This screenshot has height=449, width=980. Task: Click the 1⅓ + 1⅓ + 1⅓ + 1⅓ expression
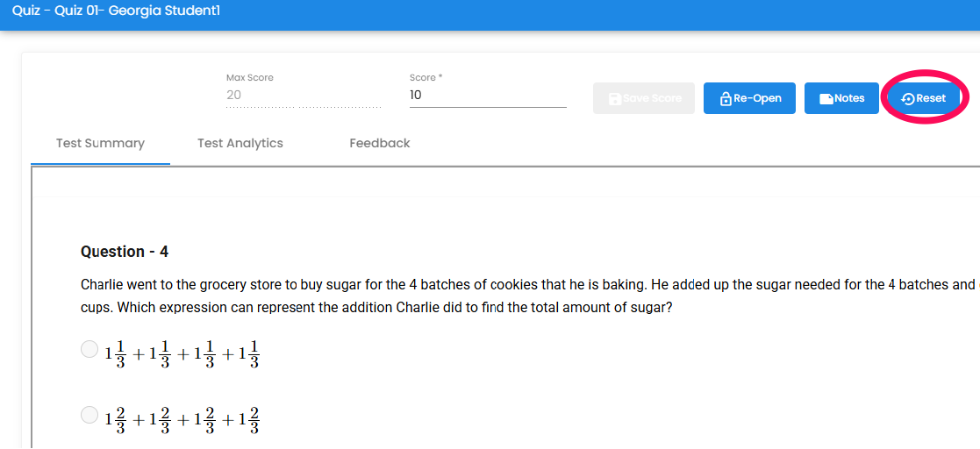point(182,354)
